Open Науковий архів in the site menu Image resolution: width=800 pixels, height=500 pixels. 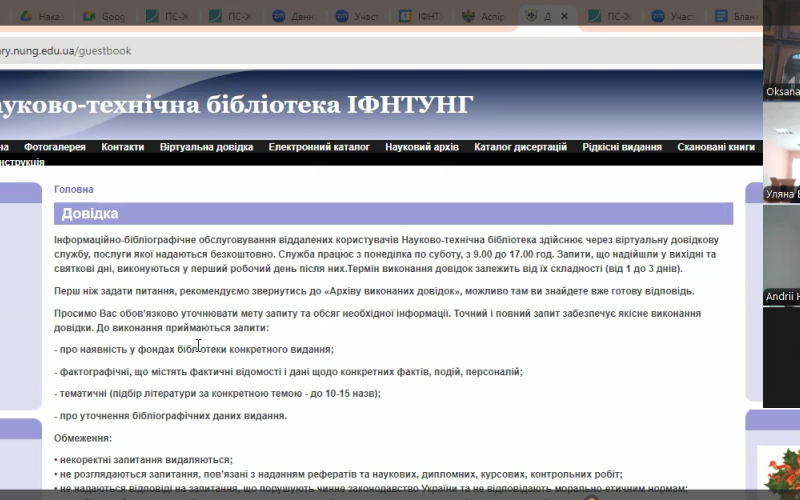(x=422, y=147)
